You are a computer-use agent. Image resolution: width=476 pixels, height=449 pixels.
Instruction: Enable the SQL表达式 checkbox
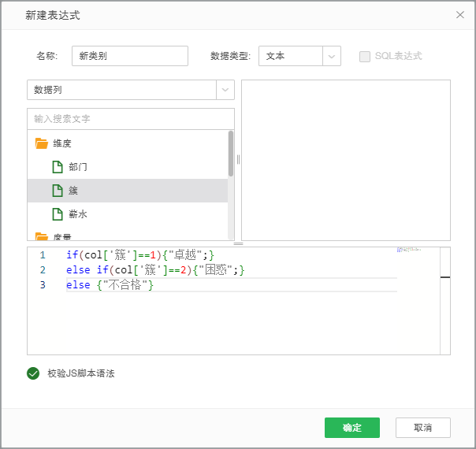click(365, 56)
